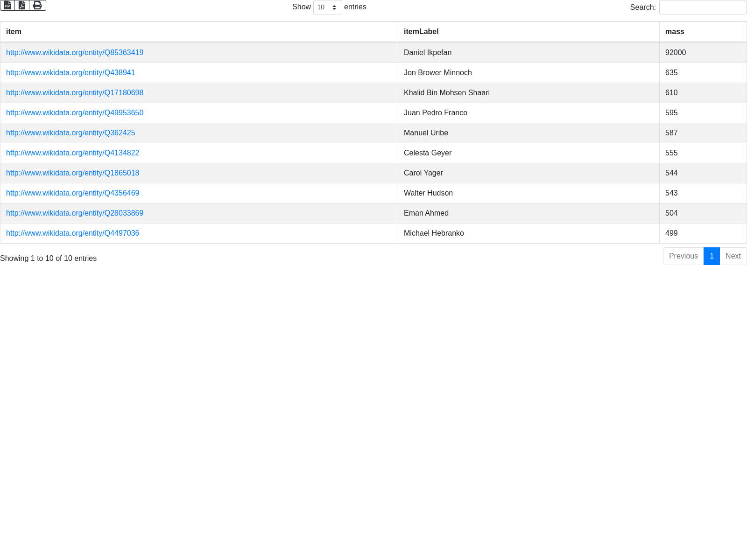Open the Q85363419 Wikidata link

(x=75, y=53)
